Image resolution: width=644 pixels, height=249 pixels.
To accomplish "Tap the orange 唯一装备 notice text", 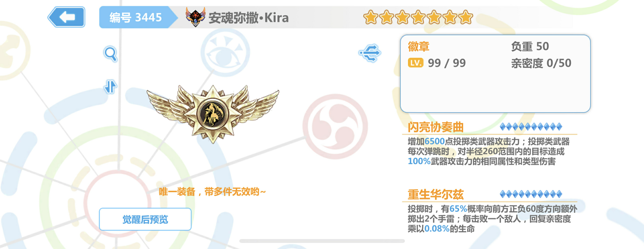I will pyautogui.click(x=212, y=192).
